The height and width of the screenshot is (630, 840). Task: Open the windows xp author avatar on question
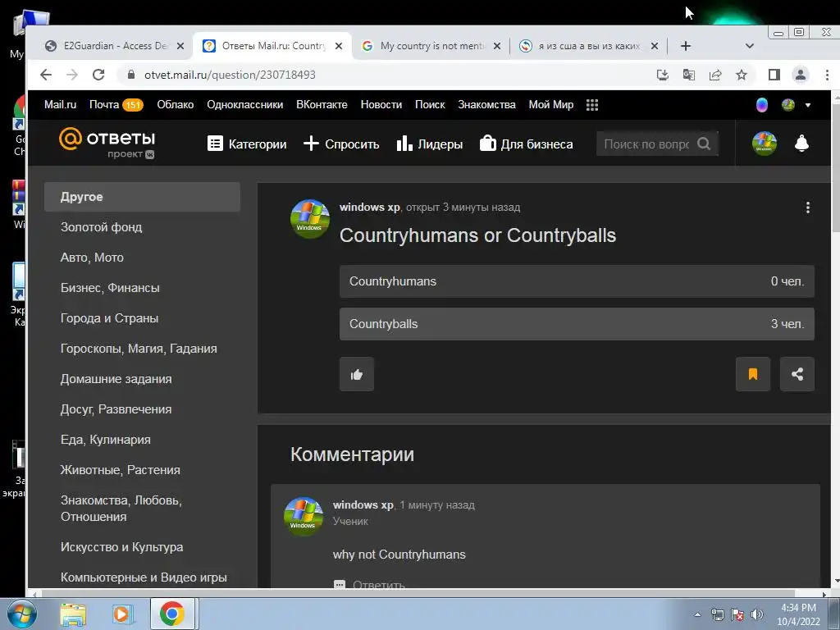309,219
